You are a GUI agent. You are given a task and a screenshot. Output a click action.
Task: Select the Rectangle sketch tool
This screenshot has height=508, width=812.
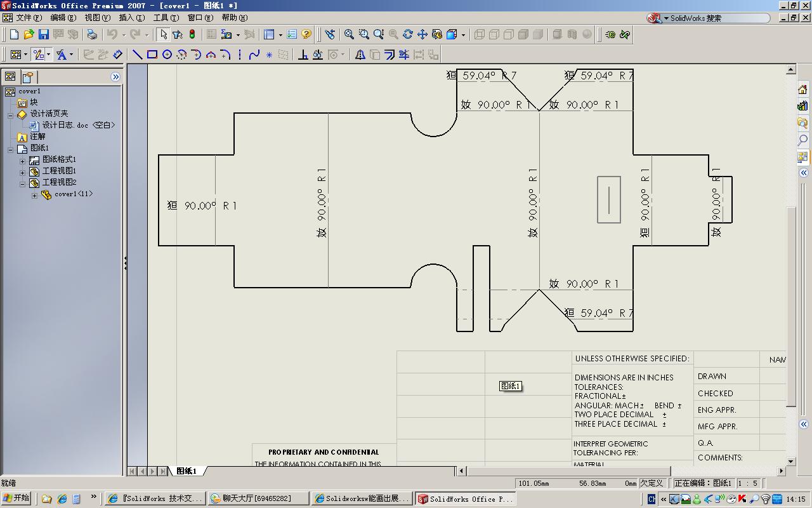(152, 55)
